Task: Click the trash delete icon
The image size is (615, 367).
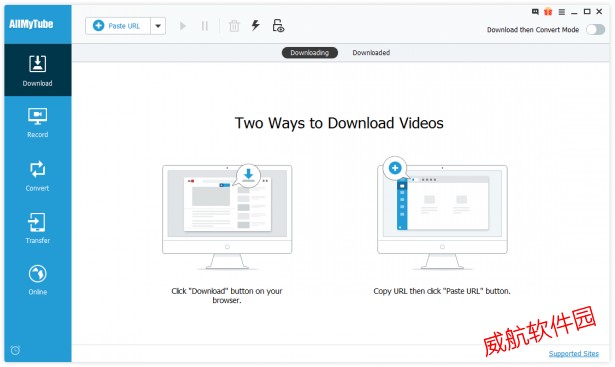Action: (234, 26)
